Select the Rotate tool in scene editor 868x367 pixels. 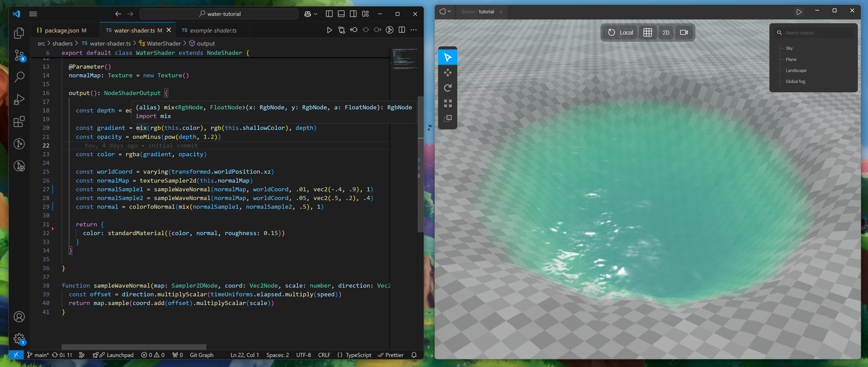point(448,88)
